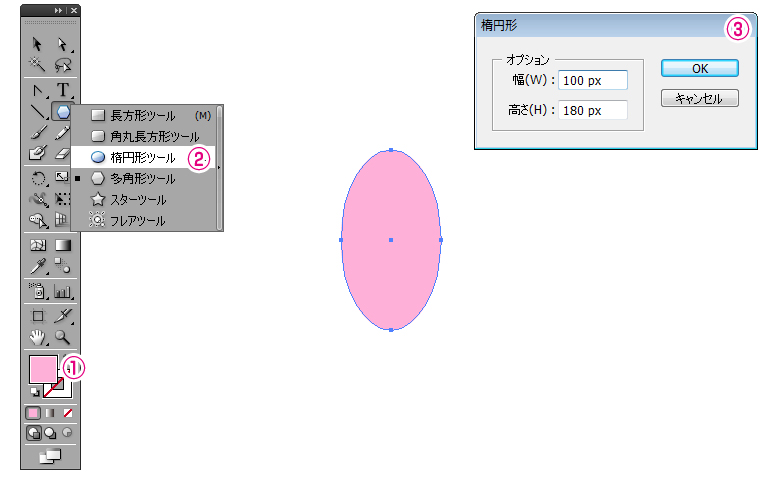Screen dimensions: 780x480
Task: Confirm the ellipse dialog with OK
Action: click(699, 68)
